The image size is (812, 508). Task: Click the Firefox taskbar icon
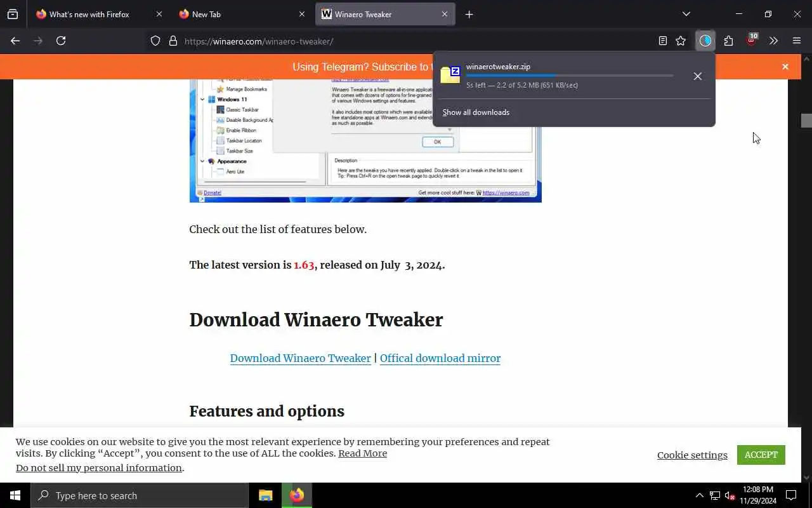[x=296, y=495]
